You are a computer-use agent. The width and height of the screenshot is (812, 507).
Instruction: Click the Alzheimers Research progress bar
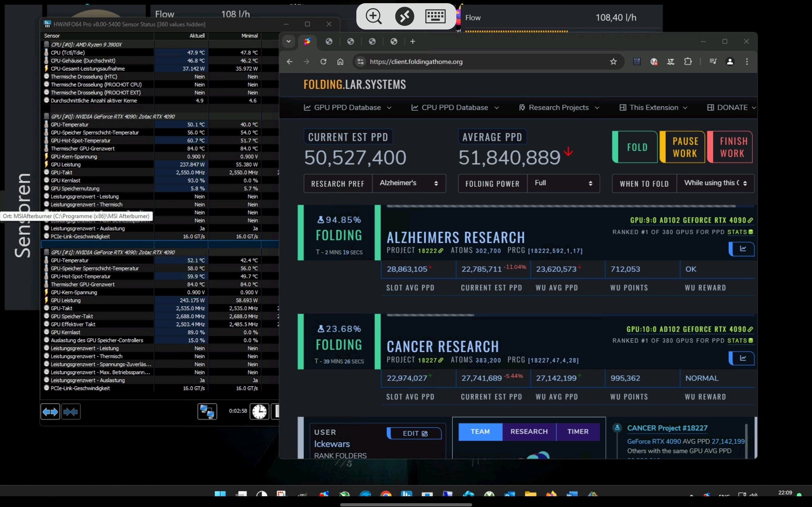(570, 206)
